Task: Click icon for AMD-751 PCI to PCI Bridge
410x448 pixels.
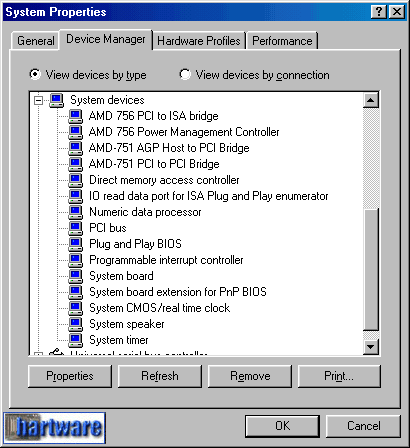Action: pos(75,164)
